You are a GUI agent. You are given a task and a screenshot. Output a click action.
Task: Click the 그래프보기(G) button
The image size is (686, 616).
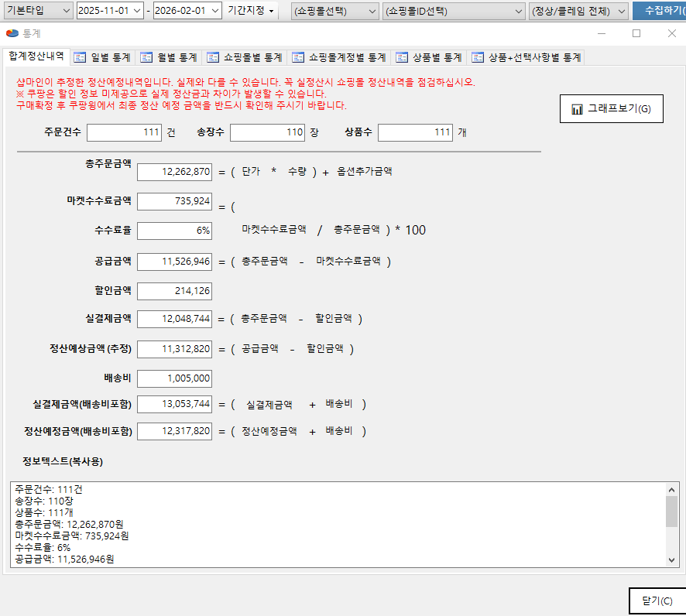pos(611,109)
